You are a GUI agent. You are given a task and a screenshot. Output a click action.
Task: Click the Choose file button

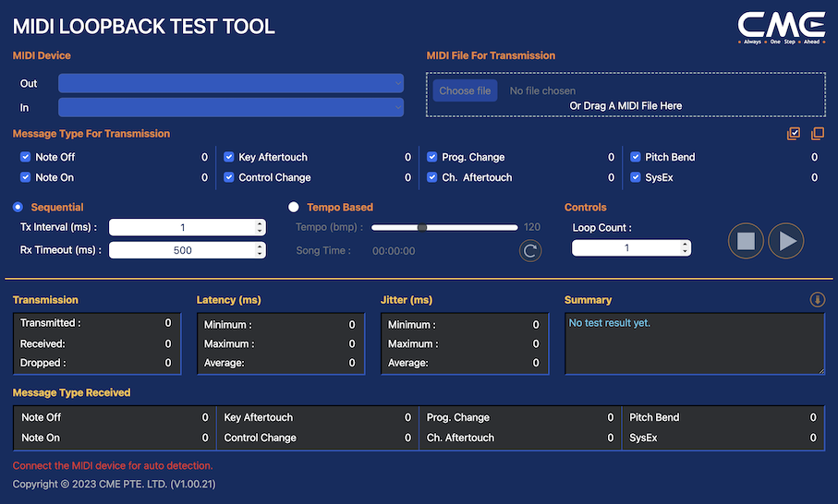pyautogui.click(x=465, y=90)
